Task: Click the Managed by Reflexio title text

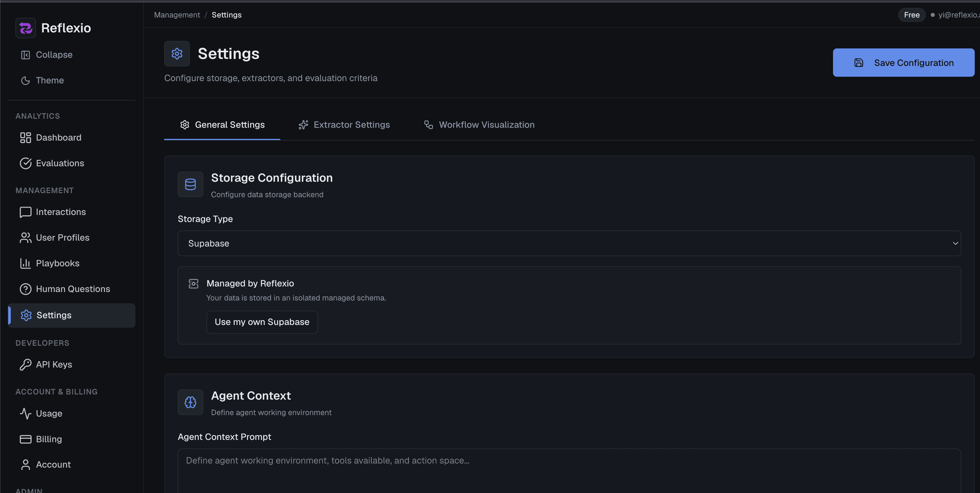Action: (x=250, y=284)
